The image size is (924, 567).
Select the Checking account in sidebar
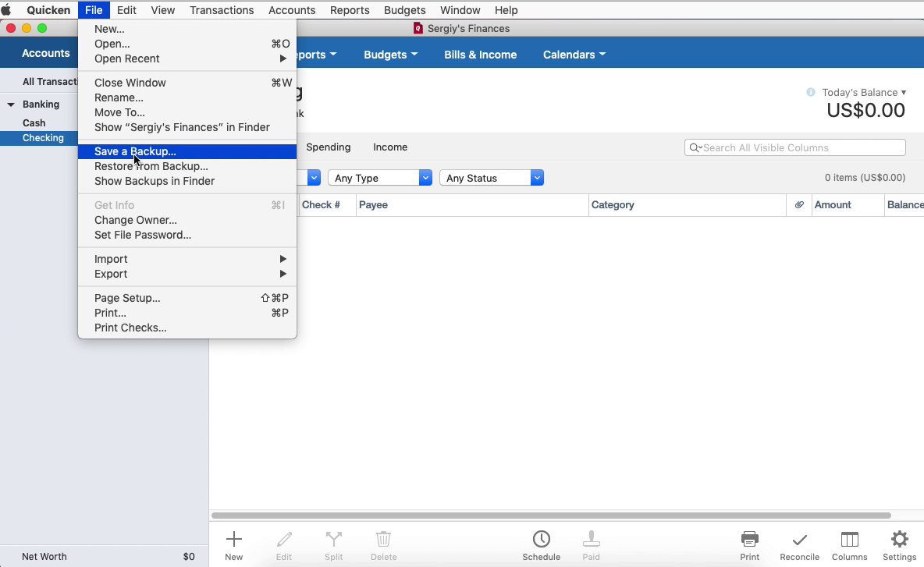click(40, 138)
